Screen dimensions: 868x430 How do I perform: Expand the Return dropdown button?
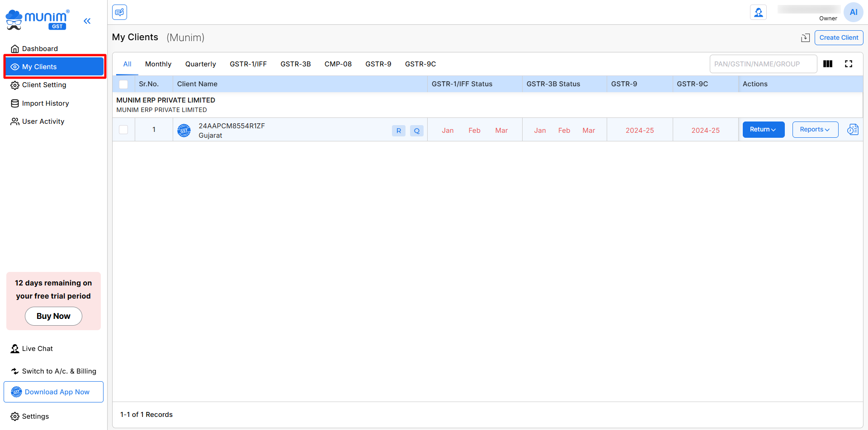[763, 130]
